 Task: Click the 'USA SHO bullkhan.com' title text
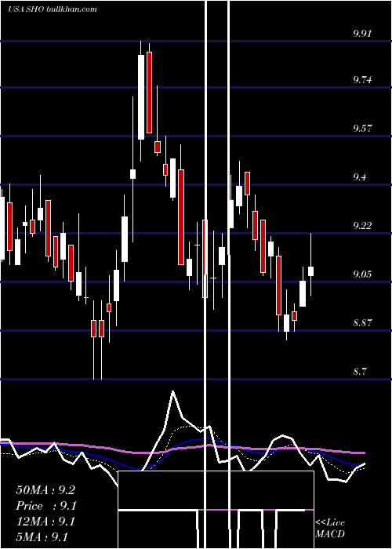(x=53, y=9)
